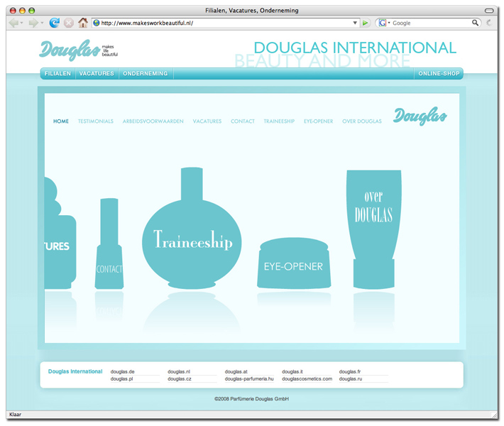504x426 pixels.
Task: Open the douglascosmetics.com link
Action: click(x=307, y=378)
